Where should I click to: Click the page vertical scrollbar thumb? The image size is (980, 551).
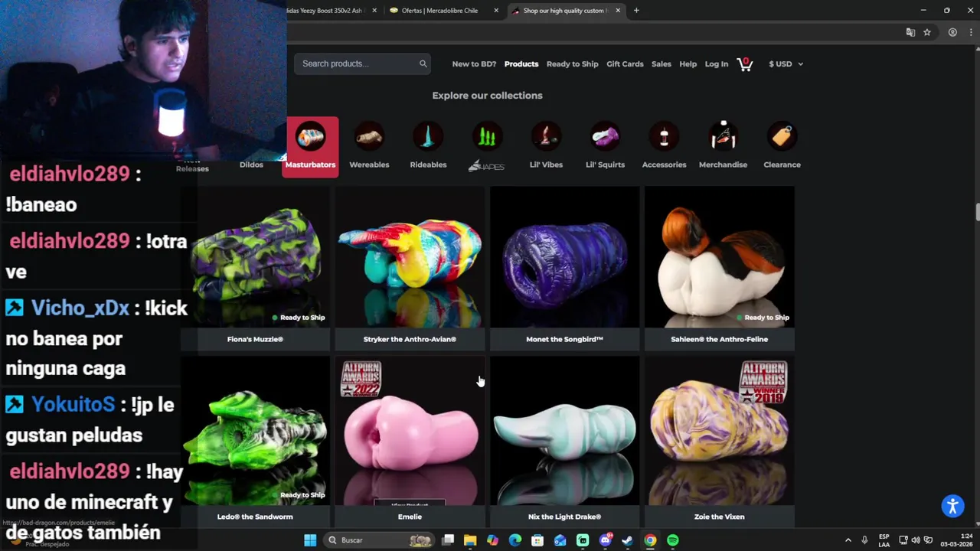click(x=977, y=211)
